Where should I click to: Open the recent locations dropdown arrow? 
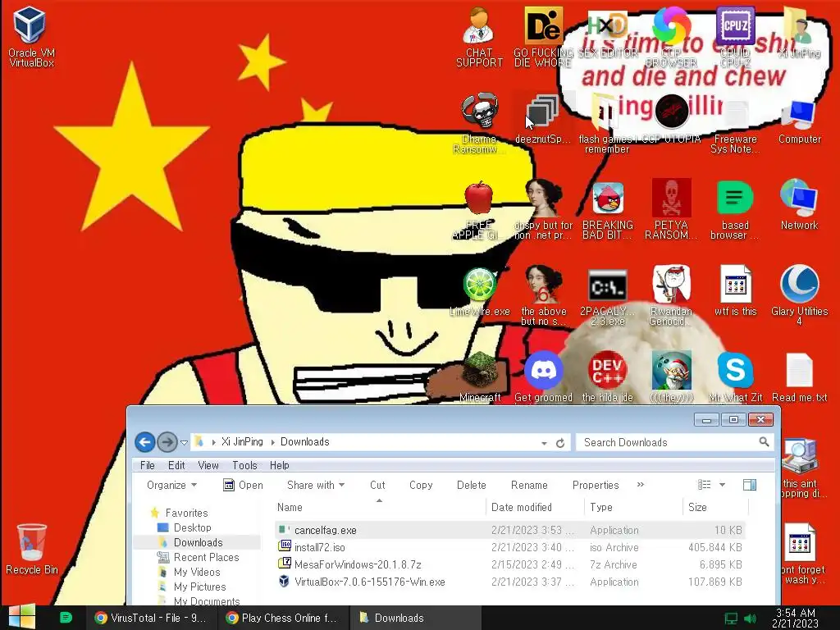pyautogui.click(x=184, y=442)
